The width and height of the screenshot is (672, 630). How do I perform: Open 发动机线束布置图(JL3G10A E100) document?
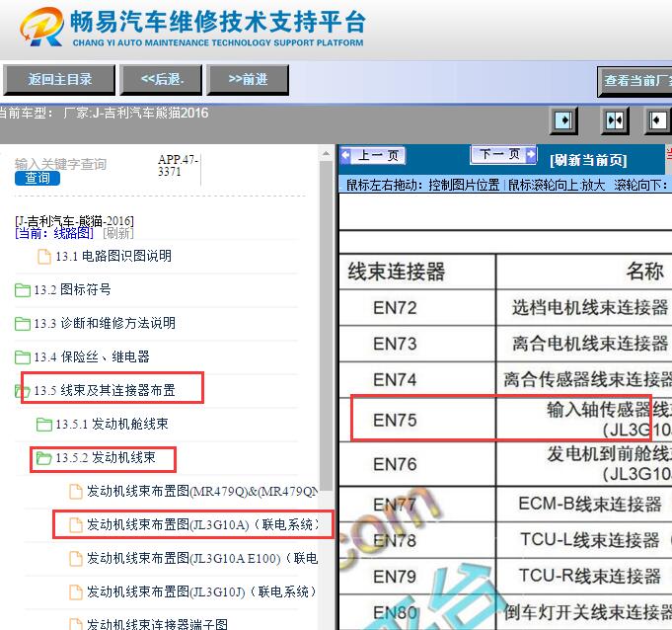click(202, 558)
